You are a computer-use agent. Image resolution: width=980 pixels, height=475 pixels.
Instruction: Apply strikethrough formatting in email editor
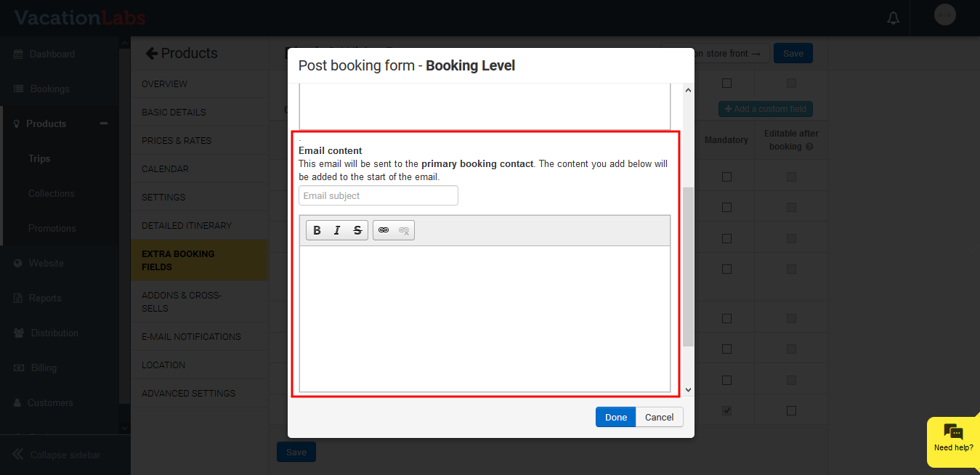357,230
